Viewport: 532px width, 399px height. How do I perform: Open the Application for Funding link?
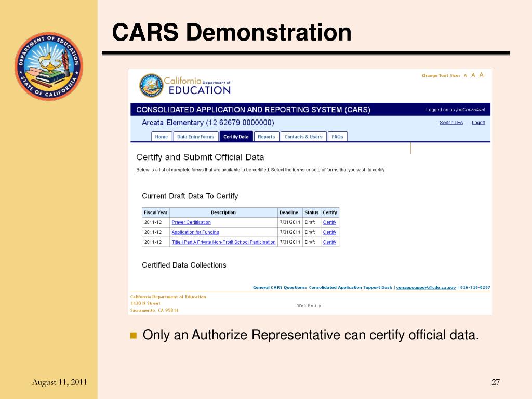195,232
